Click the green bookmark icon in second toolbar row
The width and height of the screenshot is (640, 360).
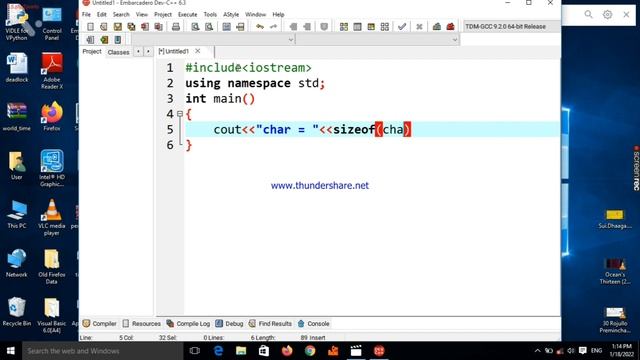[104, 40]
